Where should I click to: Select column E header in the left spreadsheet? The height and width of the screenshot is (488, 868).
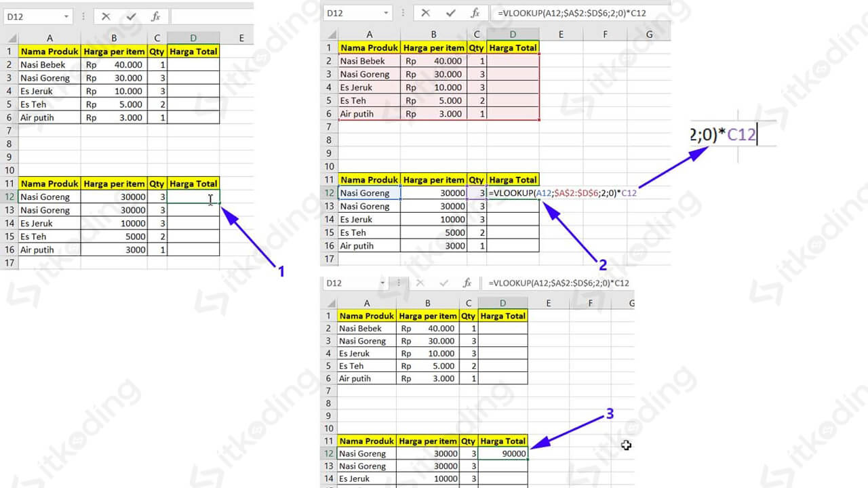pos(241,39)
